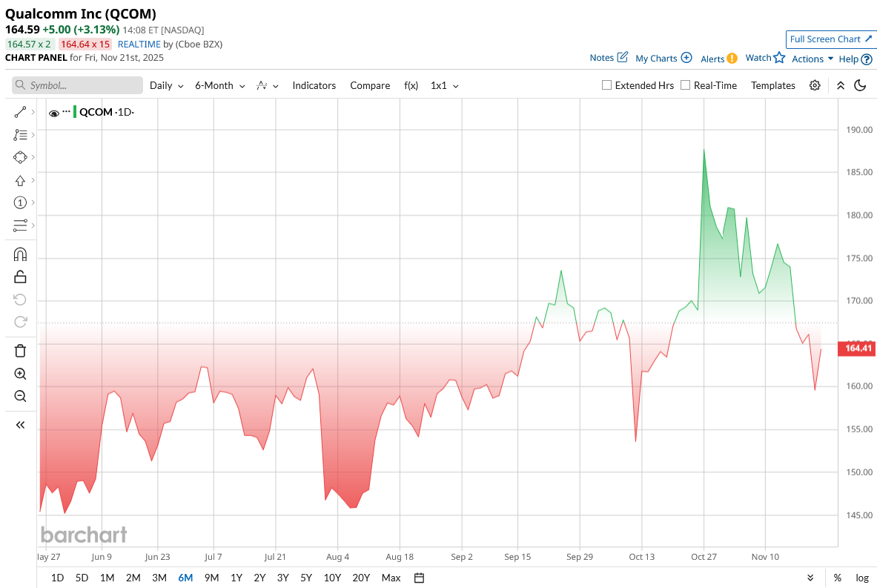Viewport: 877px width, 588px height.
Task: Enable the Real-Time checkbox
Action: coord(685,85)
